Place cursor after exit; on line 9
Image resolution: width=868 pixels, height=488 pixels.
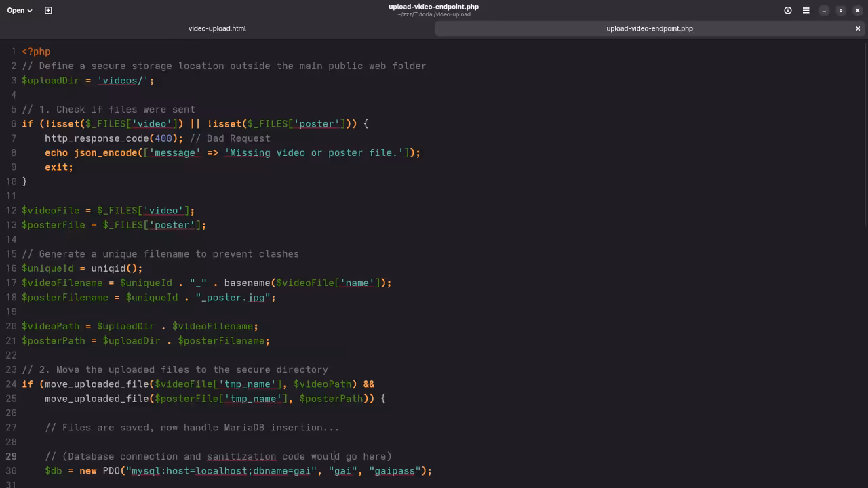pos(73,167)
